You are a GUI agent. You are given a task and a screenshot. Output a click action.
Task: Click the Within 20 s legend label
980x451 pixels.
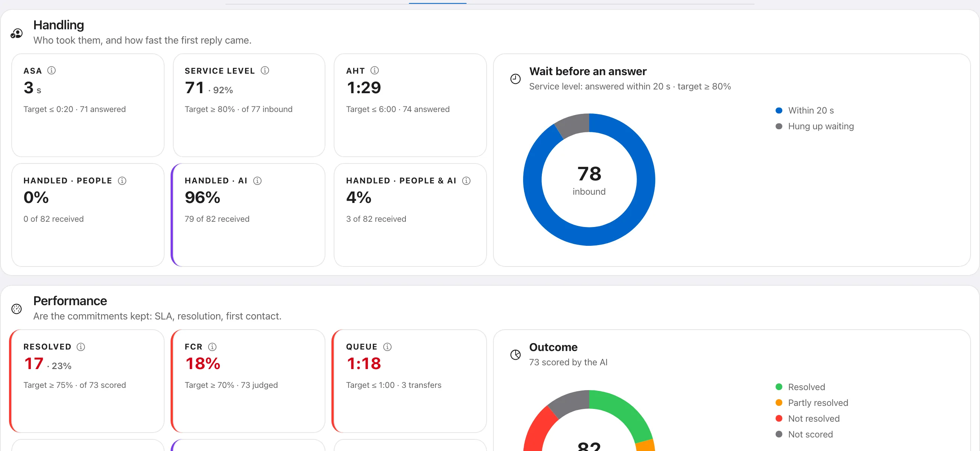tap(811, 110)
